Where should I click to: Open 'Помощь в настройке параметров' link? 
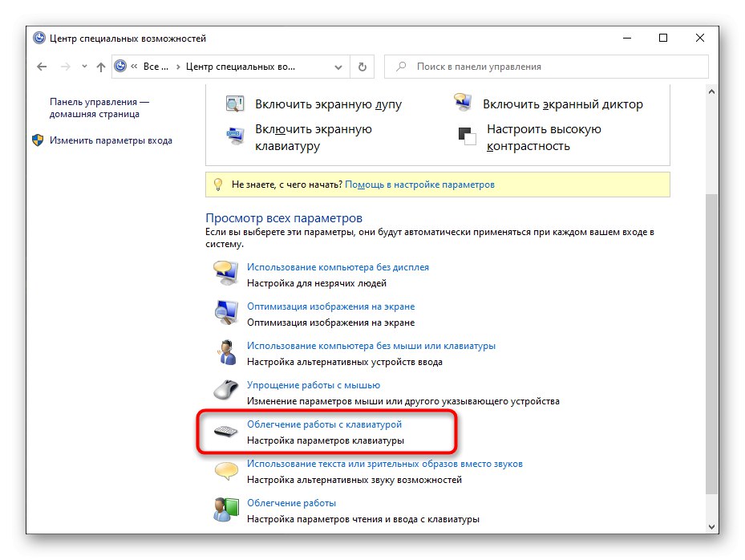coord(419,185)
